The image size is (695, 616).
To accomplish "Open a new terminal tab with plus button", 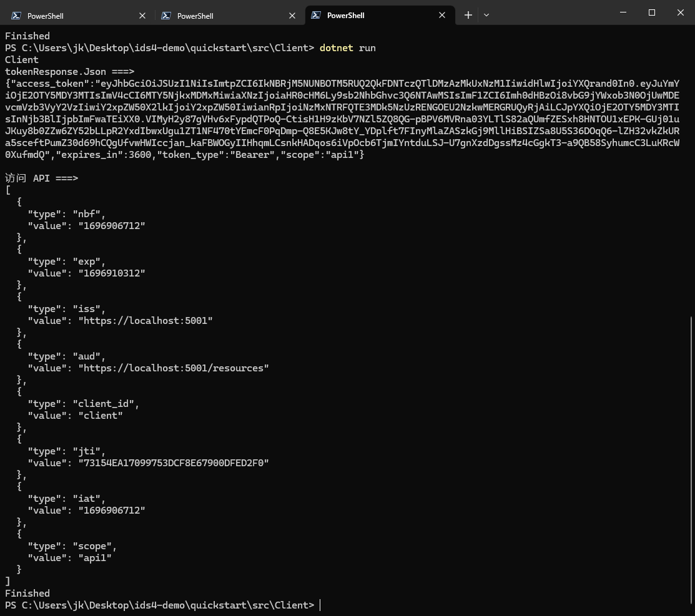I will tap(468, 15).
